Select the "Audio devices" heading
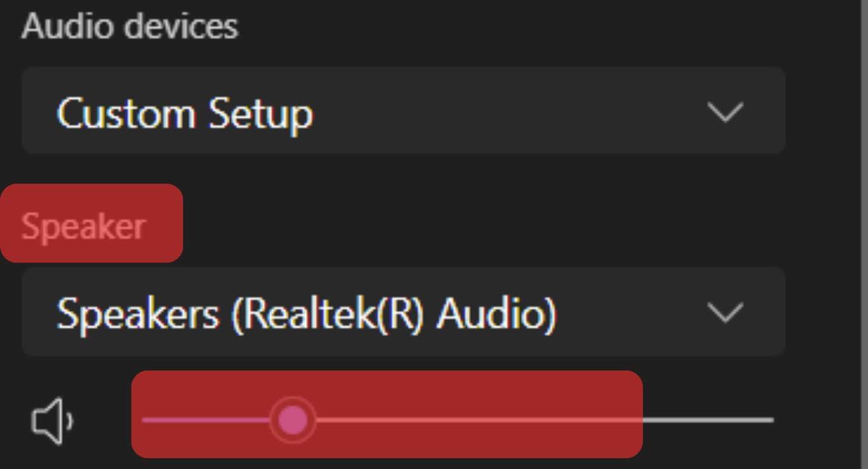The width and height of the screenshot is (868, 469). pos(130,27)
